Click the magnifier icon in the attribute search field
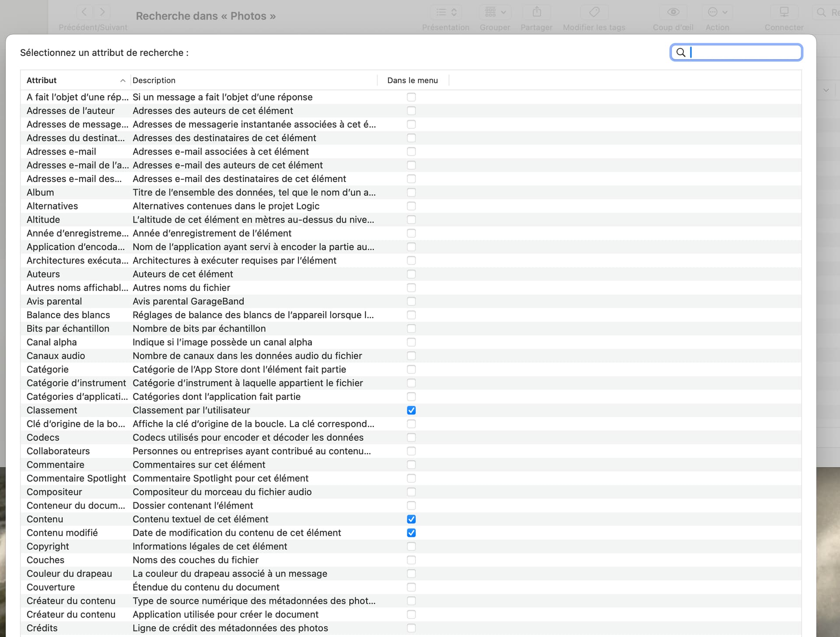 pos(681,52)
